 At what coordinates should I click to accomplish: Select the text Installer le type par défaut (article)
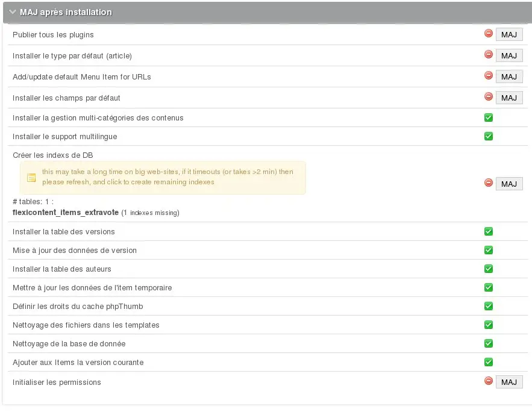pyautogui.click(x=72, y=55)
